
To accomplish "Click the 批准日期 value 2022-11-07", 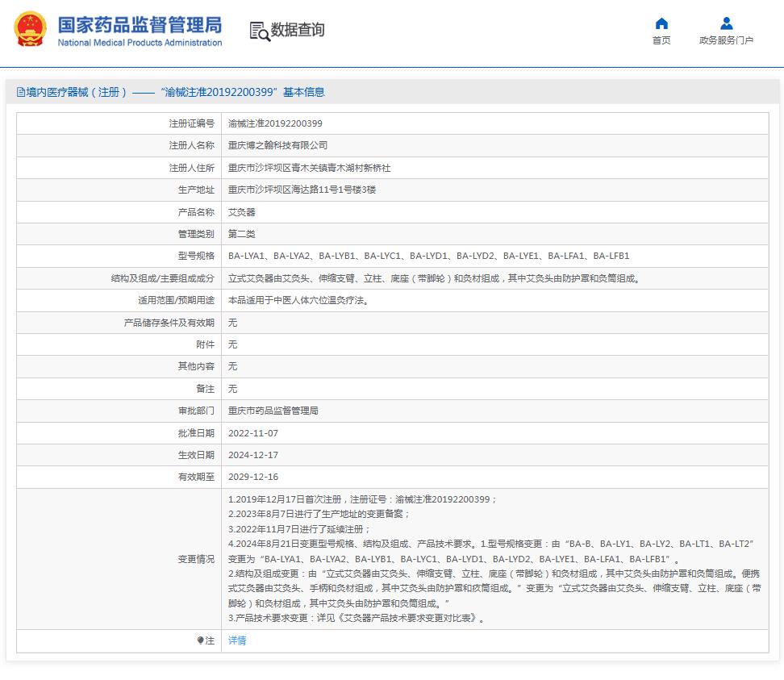I will [253, 433].
